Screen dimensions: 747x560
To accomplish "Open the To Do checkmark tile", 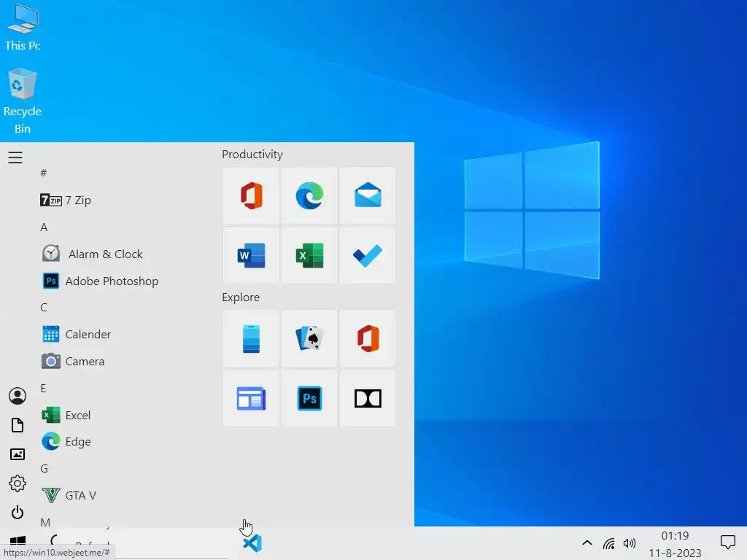I will pyautogui.click(x=368, y=255).
